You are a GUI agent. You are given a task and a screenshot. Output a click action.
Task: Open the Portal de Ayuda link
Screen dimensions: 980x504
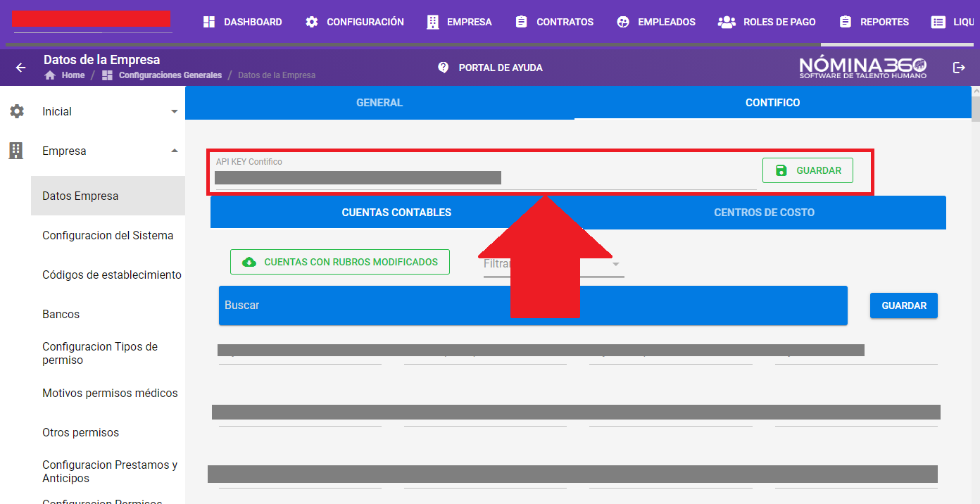click(490, 68)
